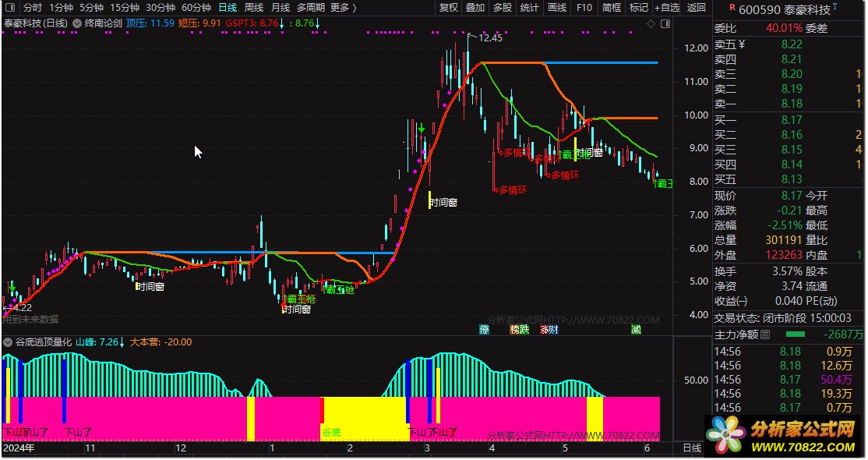Click 主力净额 green bar indicator
The width and height of the screenshot is (868, 460).
pyautogui.click(x=796, y=334)
